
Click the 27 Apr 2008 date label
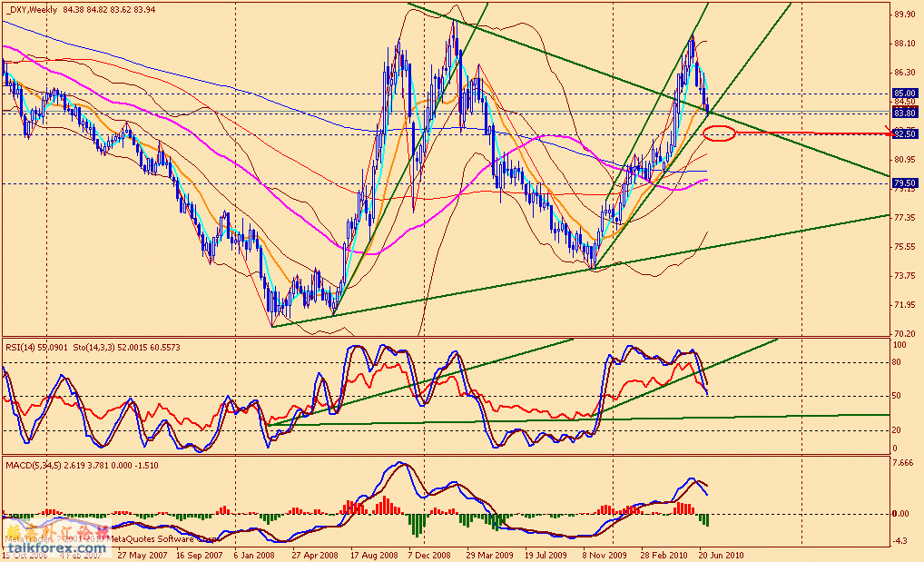pos(315,555)
